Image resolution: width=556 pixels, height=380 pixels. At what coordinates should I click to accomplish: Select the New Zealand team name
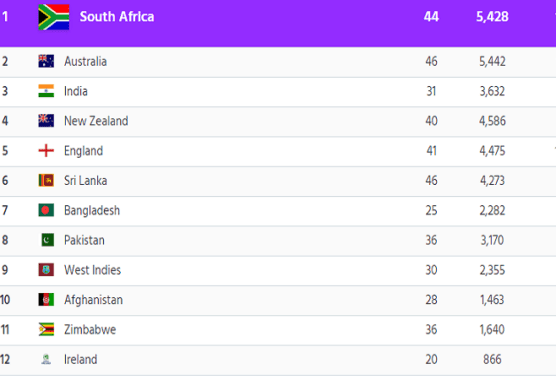[96, 121]
